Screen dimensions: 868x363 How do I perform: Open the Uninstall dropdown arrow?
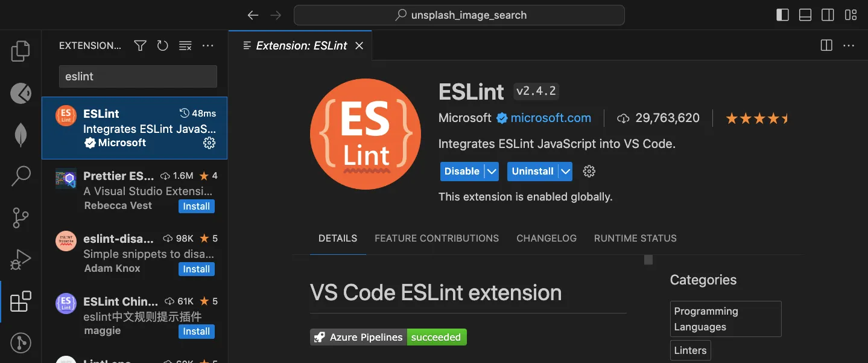(565, 171)
